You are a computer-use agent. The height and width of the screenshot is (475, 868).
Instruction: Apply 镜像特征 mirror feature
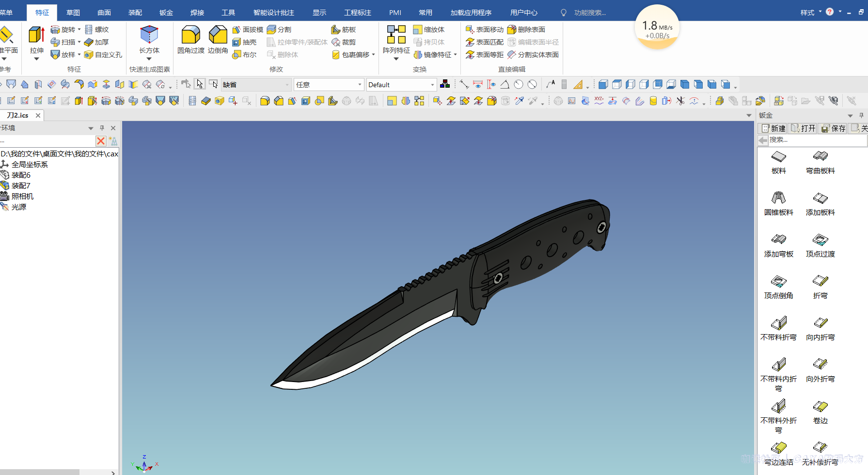pos(433,55)
